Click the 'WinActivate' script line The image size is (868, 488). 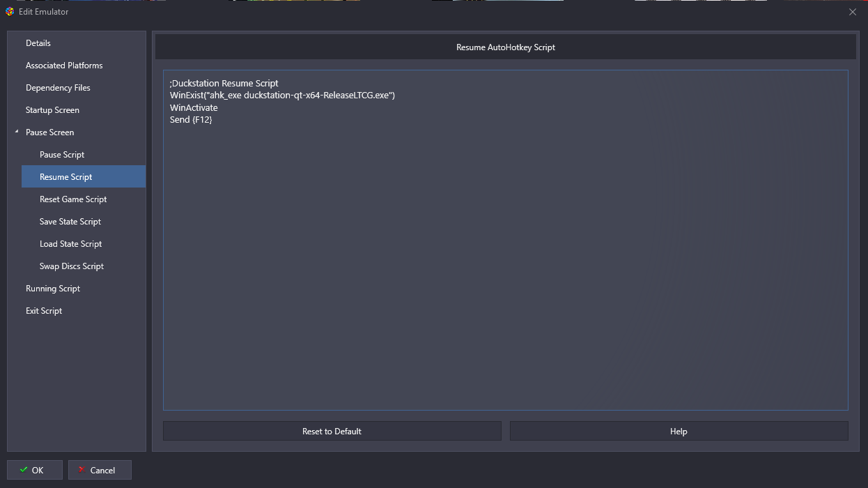tap(194, 107)
